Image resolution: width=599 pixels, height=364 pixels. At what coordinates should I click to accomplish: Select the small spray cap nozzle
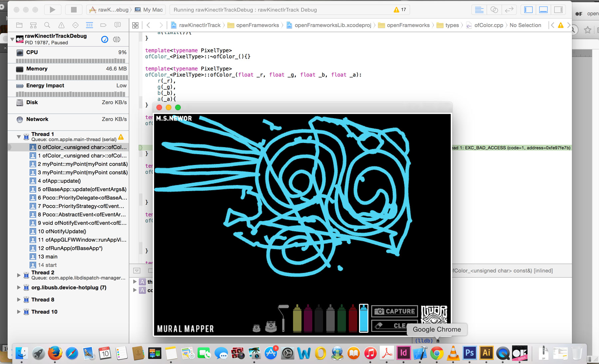tap(256, 328)
